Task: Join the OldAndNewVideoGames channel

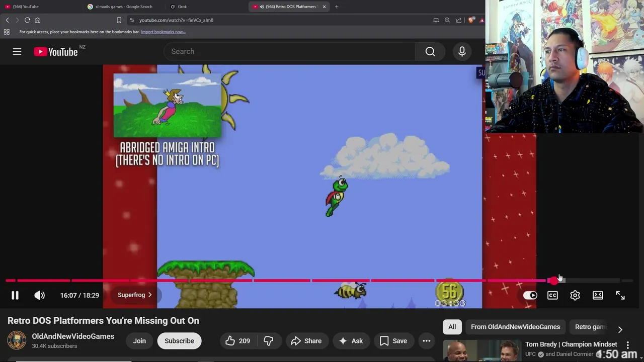Action: point(139,341)
